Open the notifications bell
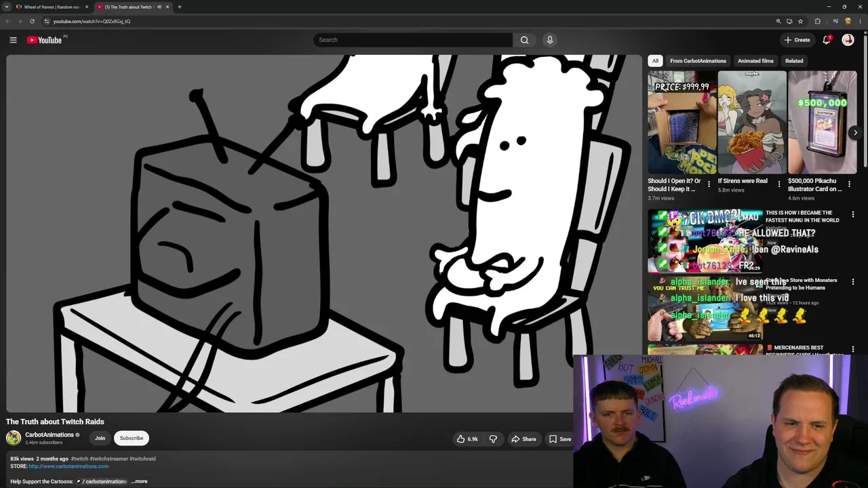The height and width of the screenshot is (488, 868). point(826,40)
